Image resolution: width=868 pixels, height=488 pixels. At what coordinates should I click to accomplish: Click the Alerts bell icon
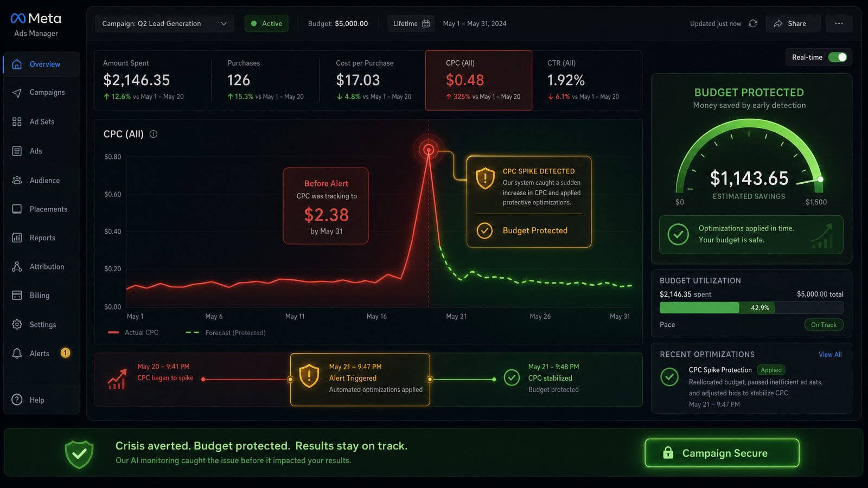[17, 353]
